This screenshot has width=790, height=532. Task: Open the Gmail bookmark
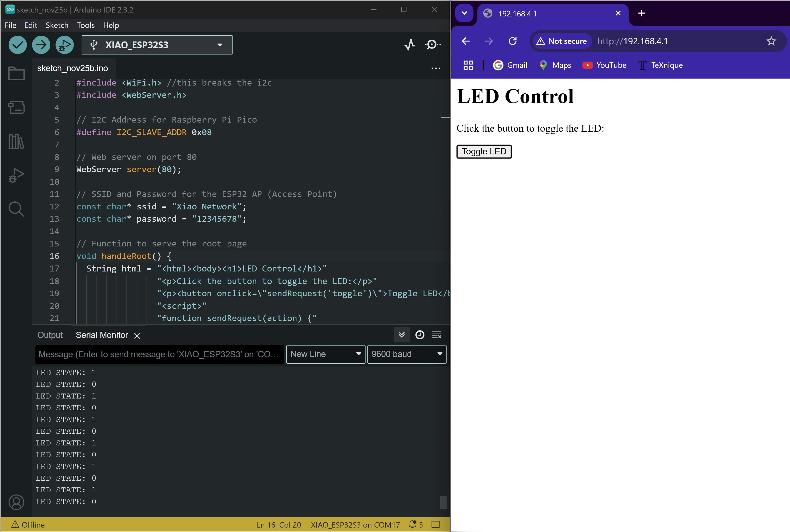[x=510, y=65]
